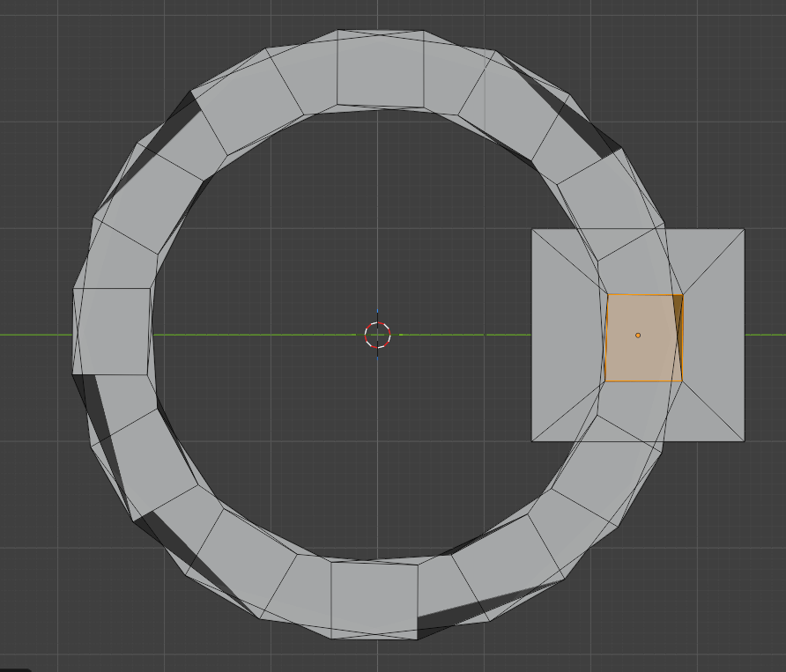Viewport: 786px width, 672px height.
Task: Select the leftmost flat face of the ring
Action: point(111,331)
